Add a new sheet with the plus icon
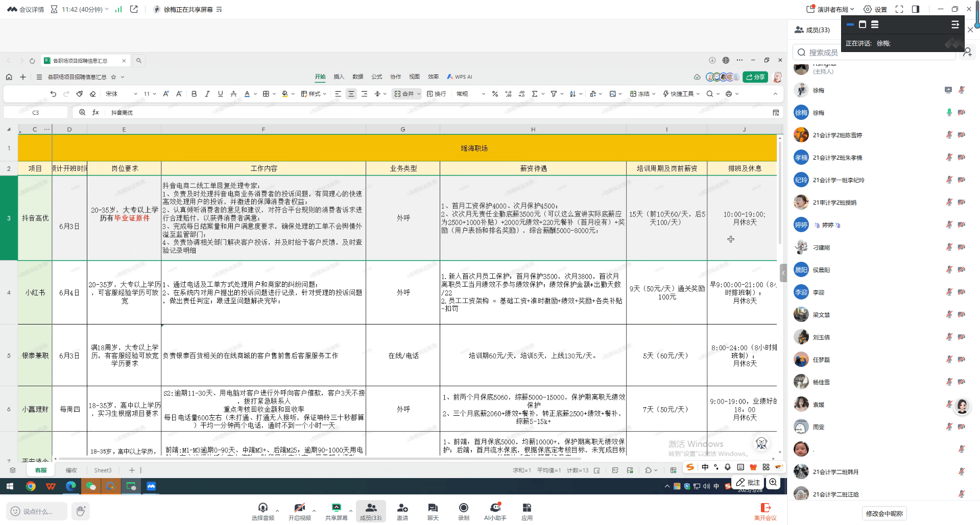This screenshot has height=525, width=980. tap(132, 470)
